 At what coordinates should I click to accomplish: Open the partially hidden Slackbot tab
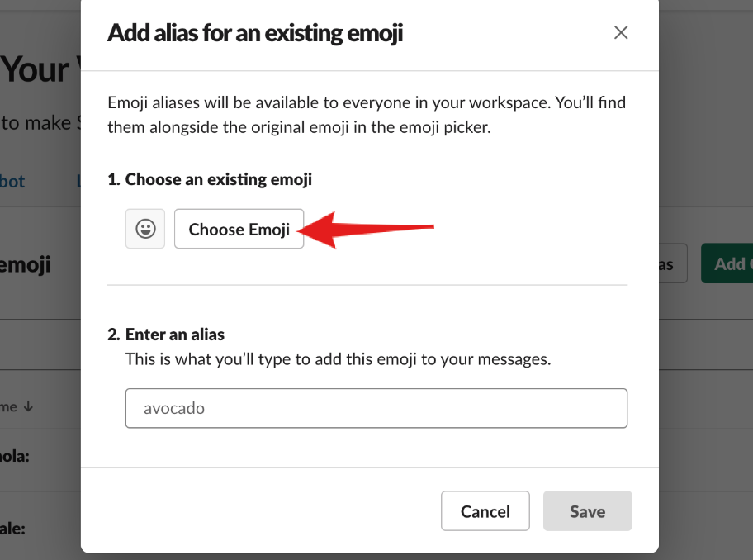(12, 182)
